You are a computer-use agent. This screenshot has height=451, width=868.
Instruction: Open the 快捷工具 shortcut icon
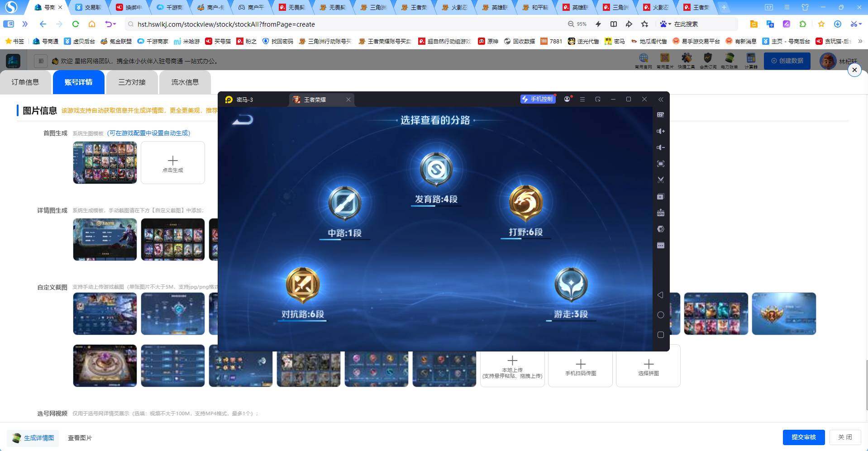[687, 61]
